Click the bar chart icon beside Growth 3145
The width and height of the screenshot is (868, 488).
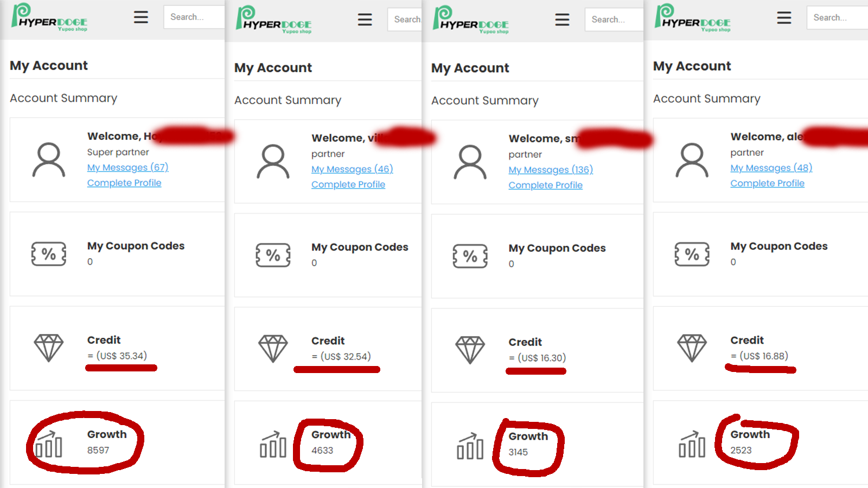tap(470, 446)
